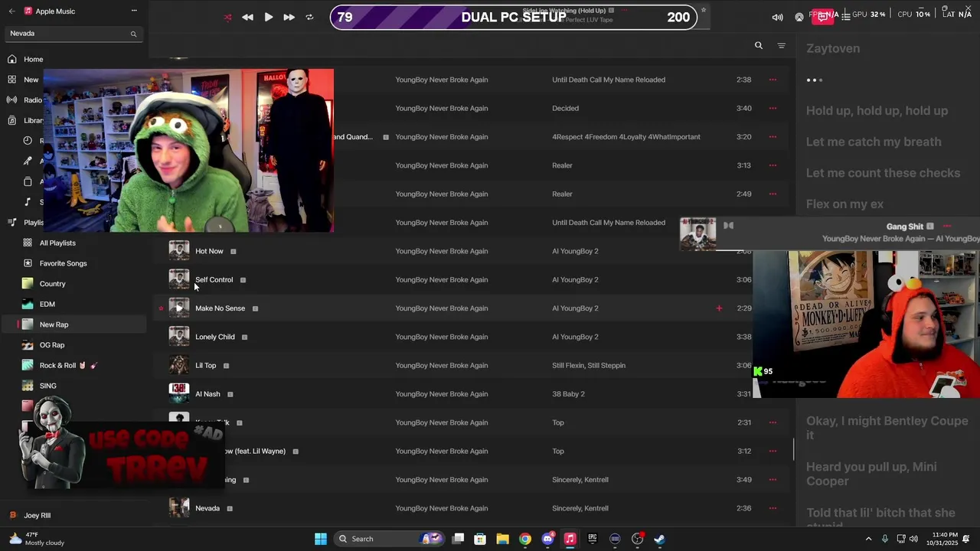Image resolution: width=980 pixels, height=551 pixels.
Task: Click the magnifier in the sidebar search
Action: coord(133,34)
